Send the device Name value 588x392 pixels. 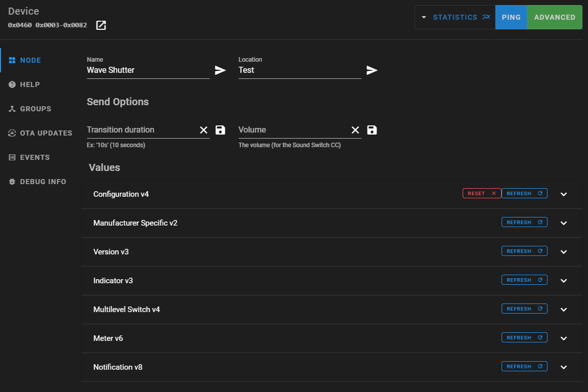click(220, 70)
